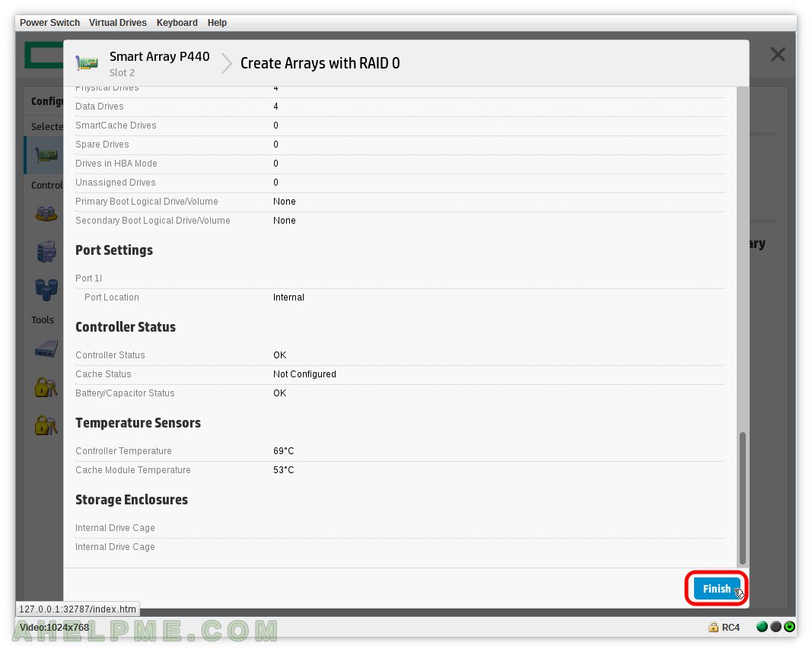Select the 'Primary Boot Logical Drive/Volume' label
The width and height of the screenshot is (812, 652).
click(147, 202)
